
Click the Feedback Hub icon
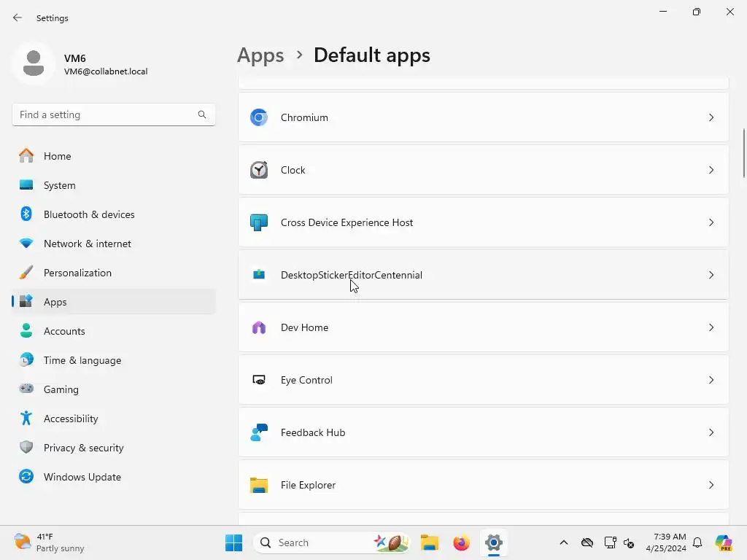point(259,432)
